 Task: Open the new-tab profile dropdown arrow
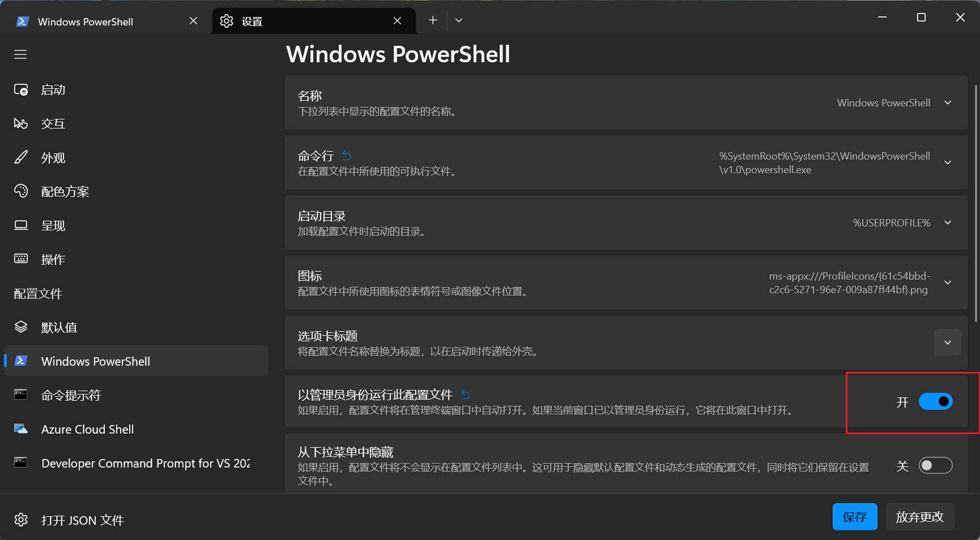[x=459, y=20]
